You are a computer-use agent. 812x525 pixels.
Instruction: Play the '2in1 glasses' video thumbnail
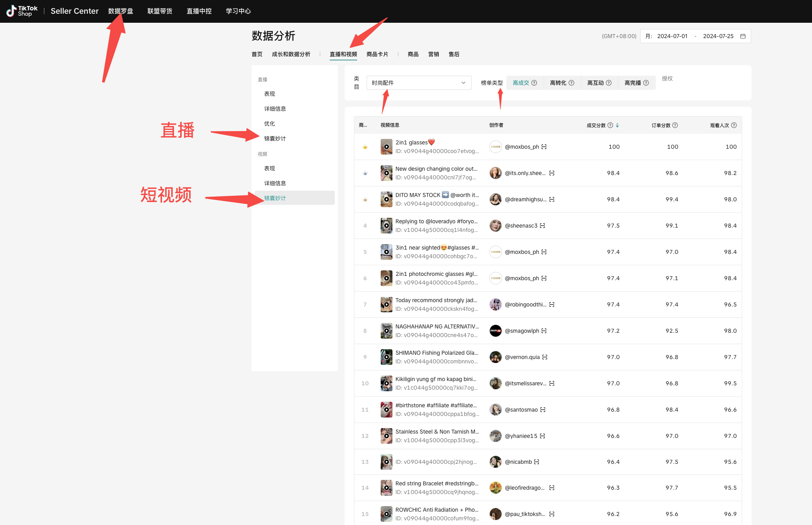[x=386, y=147]
